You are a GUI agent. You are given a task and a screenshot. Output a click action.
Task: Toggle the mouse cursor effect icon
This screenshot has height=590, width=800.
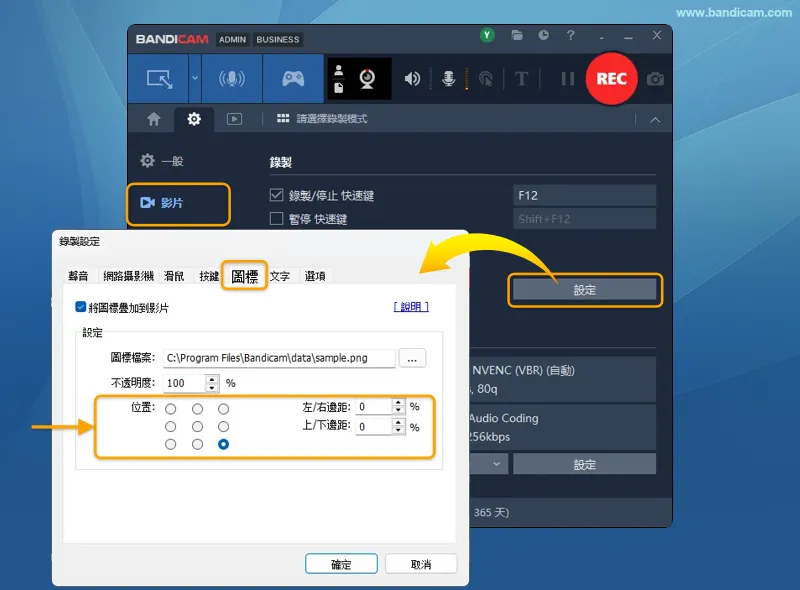tap(486, 79)
